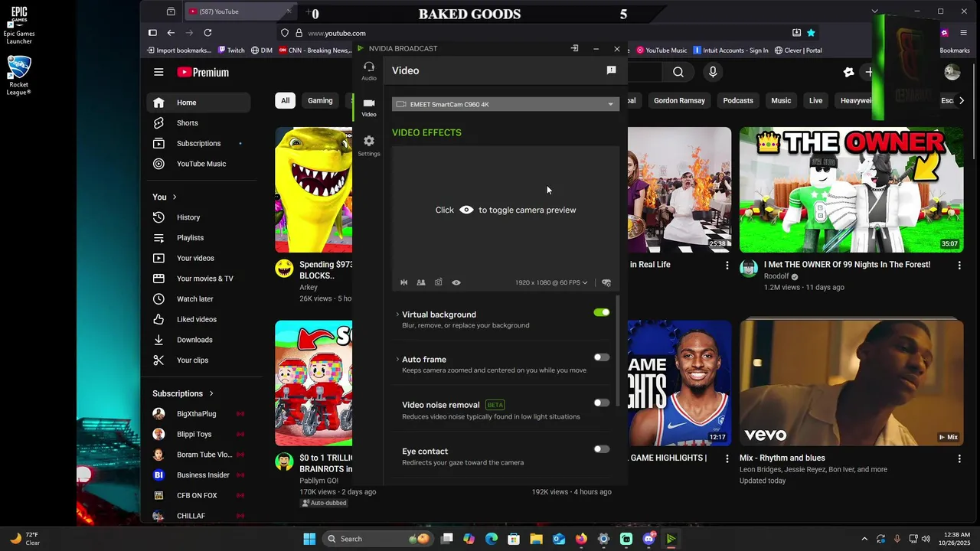The height and width of the screenshot is (551, 980).
Task: Select the All filter chip on YouTube
Action: [285, 100]
